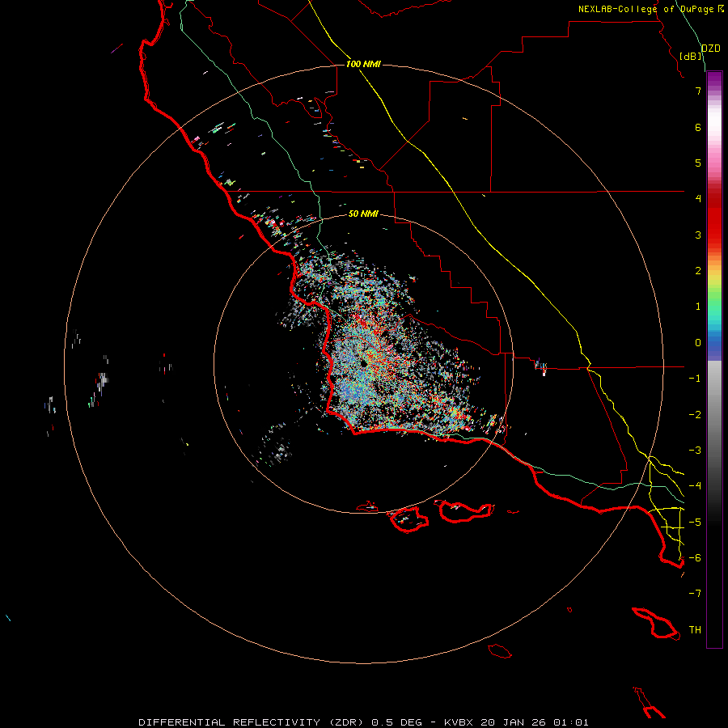Click the [dB] unit label

point(691,56)
